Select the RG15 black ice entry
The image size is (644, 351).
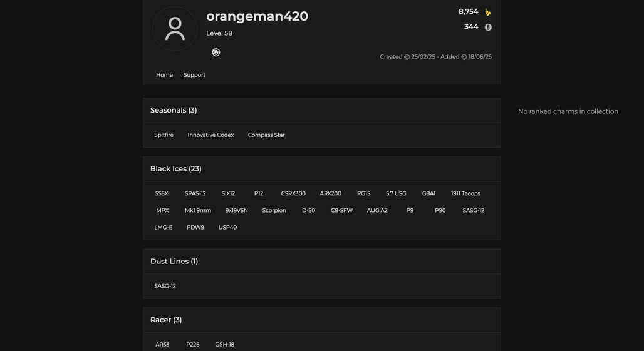click(363, 193)
